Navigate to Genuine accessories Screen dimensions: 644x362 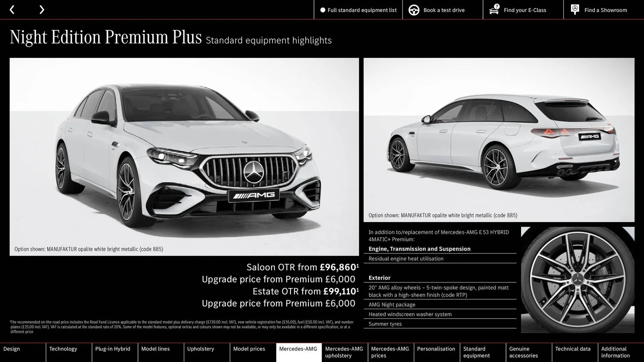(523, 352)
